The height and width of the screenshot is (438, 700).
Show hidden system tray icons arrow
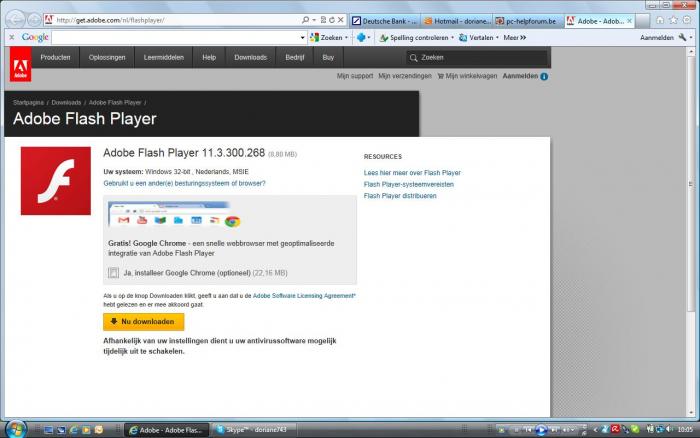point(595,430)
